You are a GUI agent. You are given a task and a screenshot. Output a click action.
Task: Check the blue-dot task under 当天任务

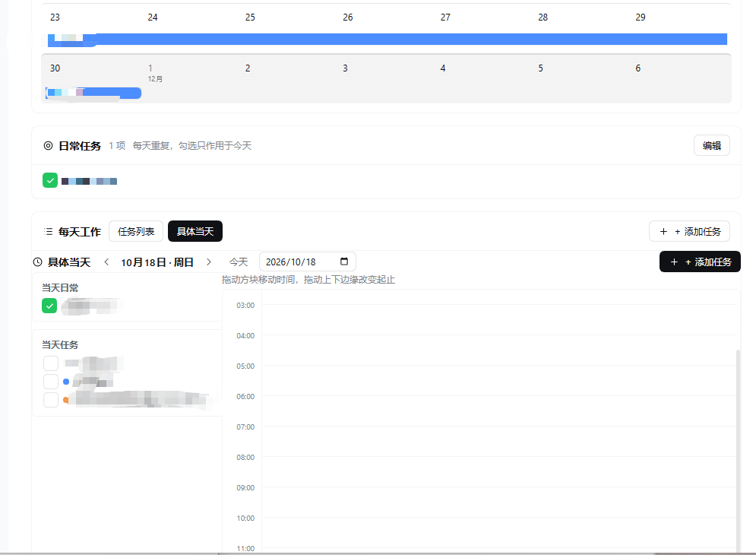click(51, 381)
